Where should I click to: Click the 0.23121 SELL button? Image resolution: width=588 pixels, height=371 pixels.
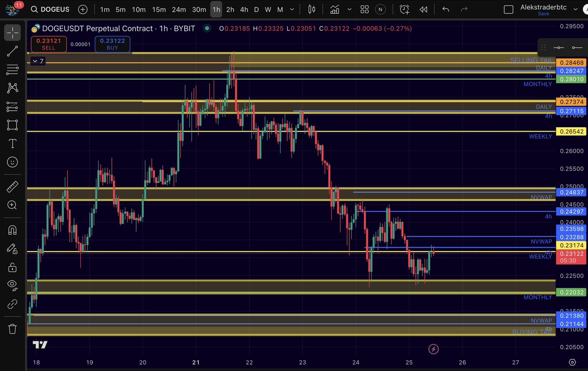[49, 44]
